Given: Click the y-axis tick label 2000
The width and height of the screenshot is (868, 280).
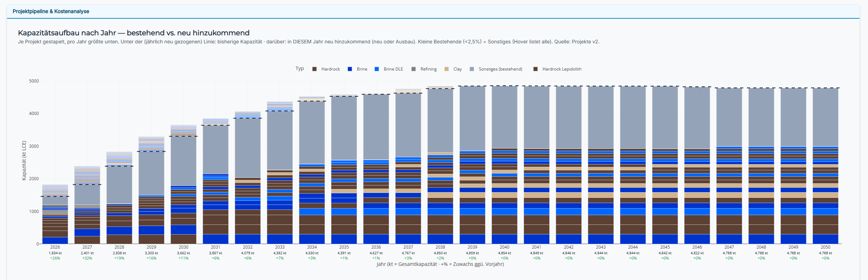Looking at the screenshot, I should pyautogui.click(x=34, y=179).
